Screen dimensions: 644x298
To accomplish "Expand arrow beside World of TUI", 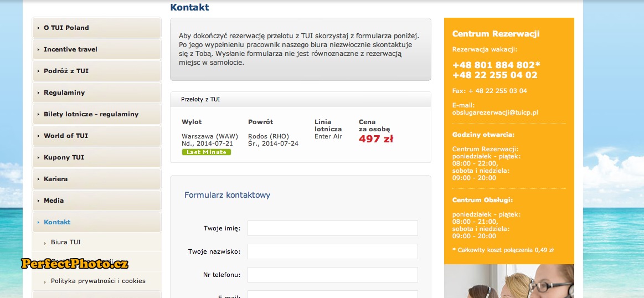I will click(x=39, y=136).
